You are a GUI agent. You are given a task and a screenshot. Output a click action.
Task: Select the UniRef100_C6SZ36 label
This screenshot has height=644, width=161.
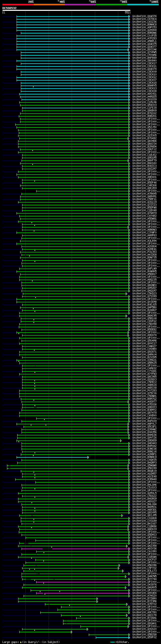144,22
